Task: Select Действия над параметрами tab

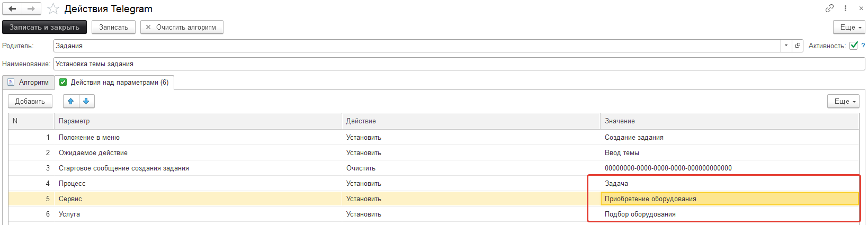Action: pyautogui.click(x=114, y=83)
